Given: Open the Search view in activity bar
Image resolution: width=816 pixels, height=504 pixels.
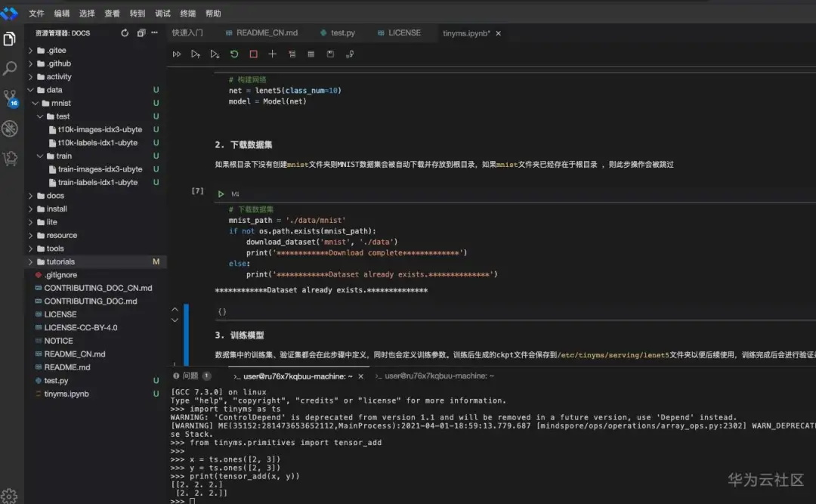Looking at the screenshot, I should [10, 69].
